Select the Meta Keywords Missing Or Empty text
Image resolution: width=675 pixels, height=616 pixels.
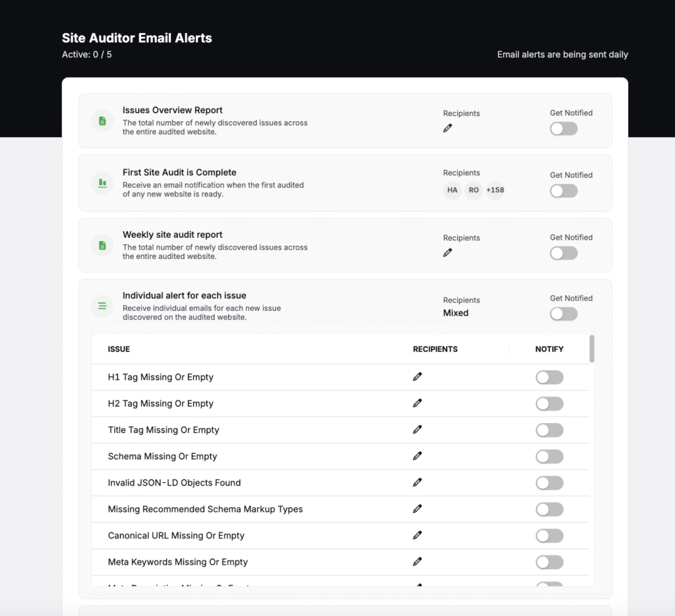pyautogui.click(x=178, y=562)
